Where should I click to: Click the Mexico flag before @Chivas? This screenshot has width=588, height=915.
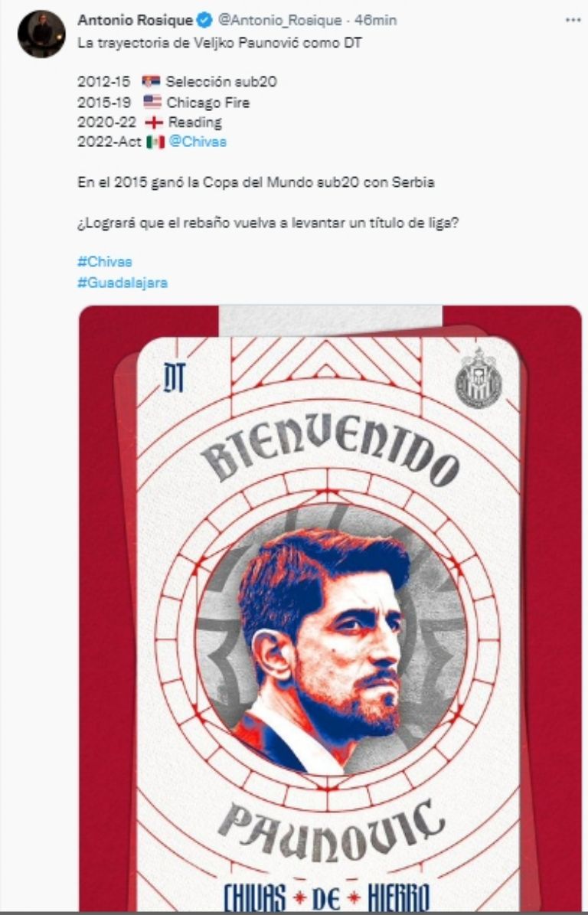coord(155,142)
